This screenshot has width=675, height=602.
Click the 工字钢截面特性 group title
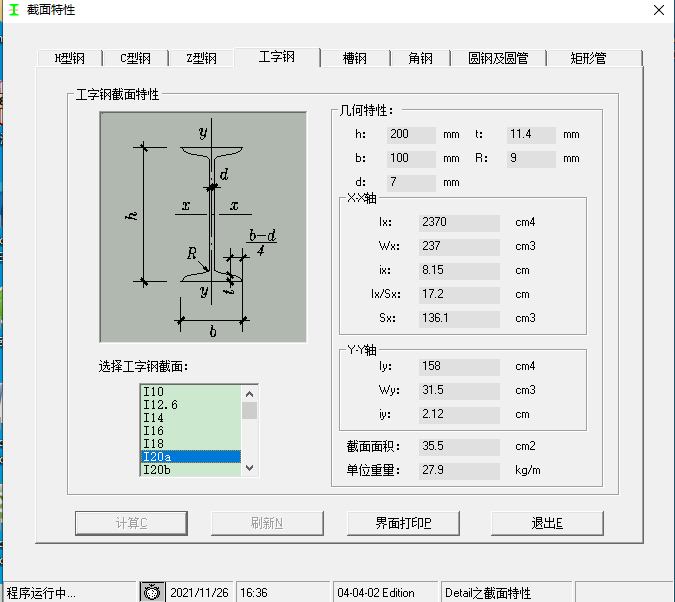pos(118,94)
